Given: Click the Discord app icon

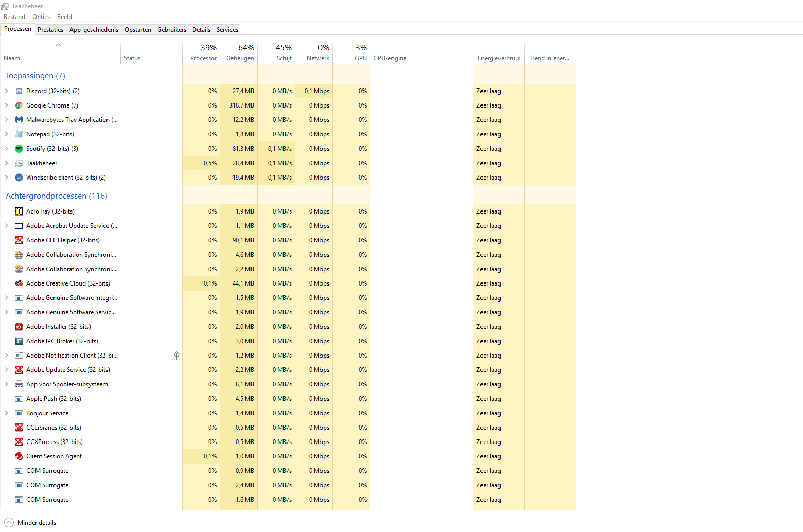Looking at the screenshot, I should 19,91.
